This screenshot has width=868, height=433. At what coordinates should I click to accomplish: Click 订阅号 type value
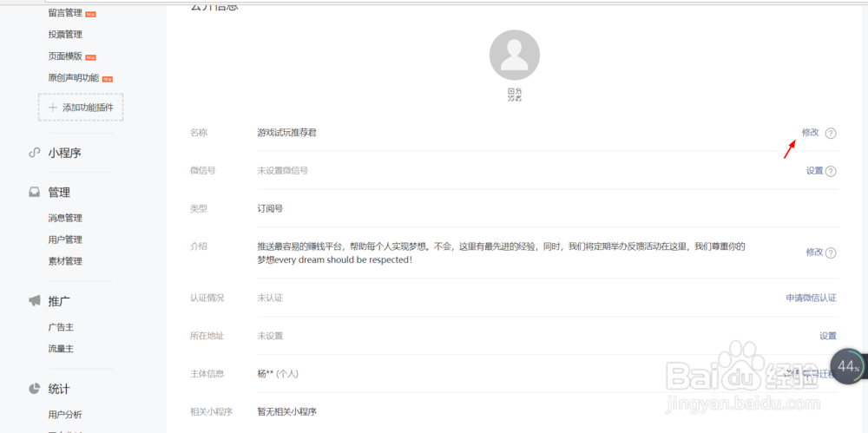coord(270,208)
